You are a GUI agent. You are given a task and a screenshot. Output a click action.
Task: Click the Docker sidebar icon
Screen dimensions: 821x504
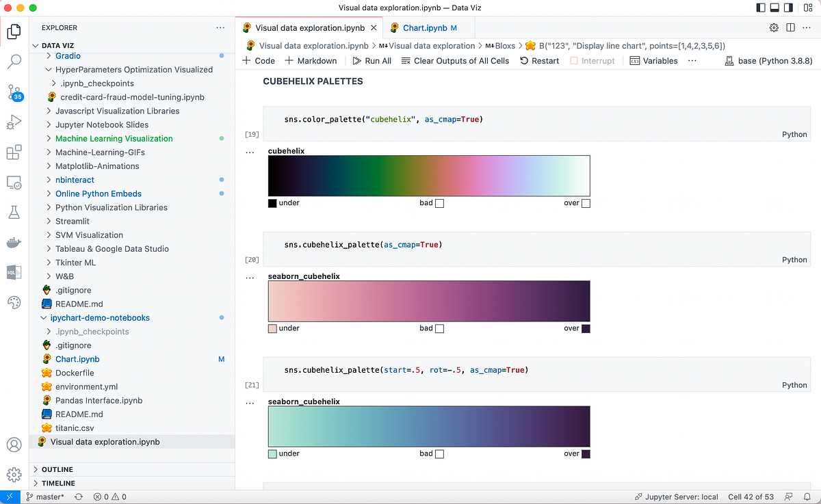[14, 242]
